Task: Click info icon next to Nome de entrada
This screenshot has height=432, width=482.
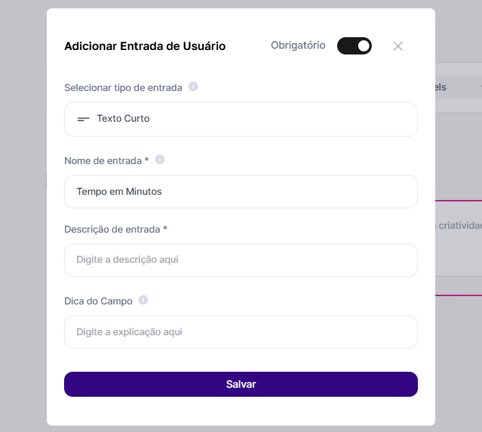Action: pos(160,160)
